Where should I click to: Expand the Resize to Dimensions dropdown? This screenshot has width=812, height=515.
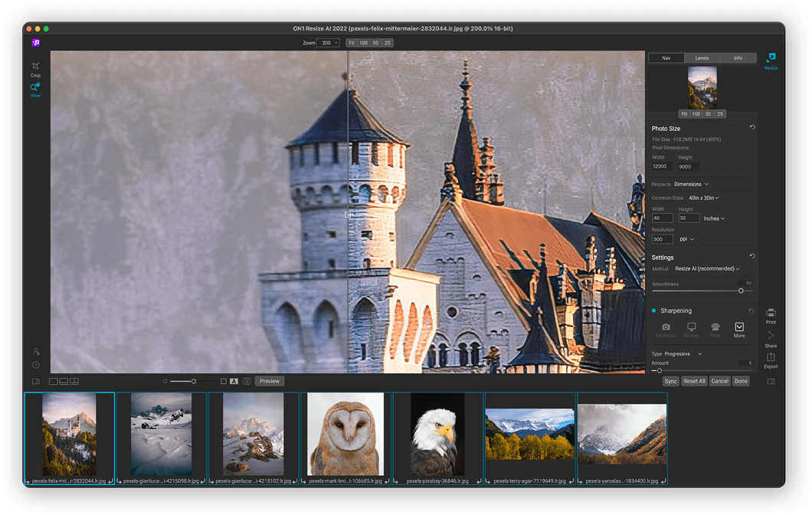point(691,184)
